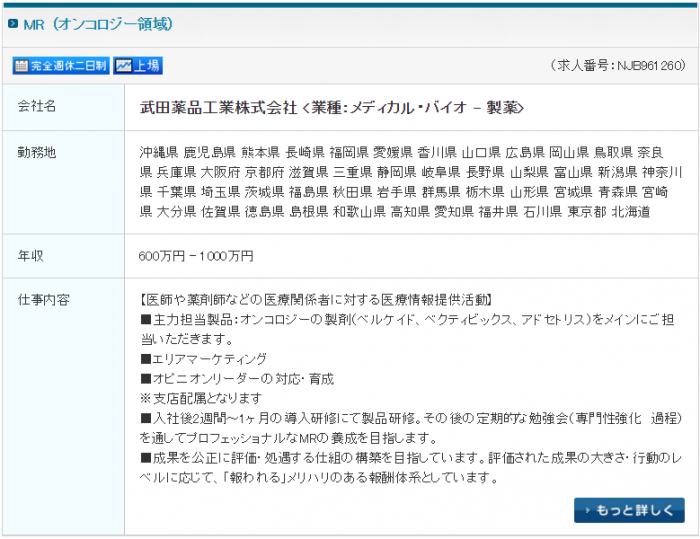Image resolution: width=700 pixels, height=539 pixels.
Task: Click the 600万円－1000万円 salary value
Action: 196,256
